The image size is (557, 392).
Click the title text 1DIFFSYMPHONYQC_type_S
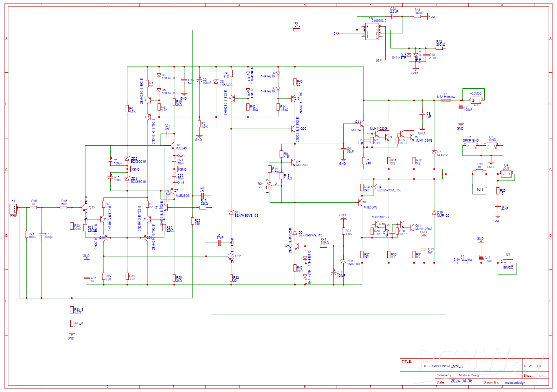click(442, 366)
